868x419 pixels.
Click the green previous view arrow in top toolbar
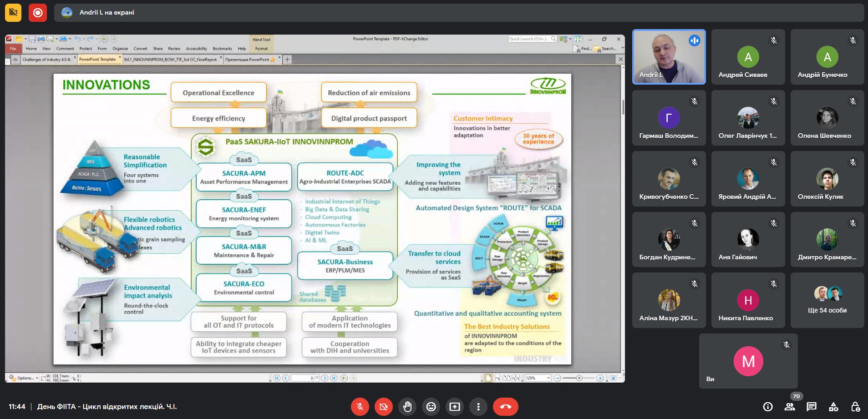pos(104,39)
